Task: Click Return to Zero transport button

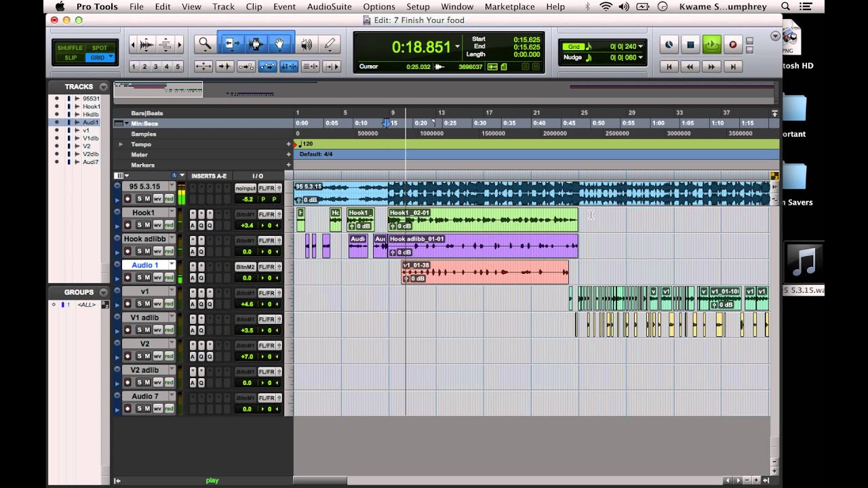Action: (669, 66)
